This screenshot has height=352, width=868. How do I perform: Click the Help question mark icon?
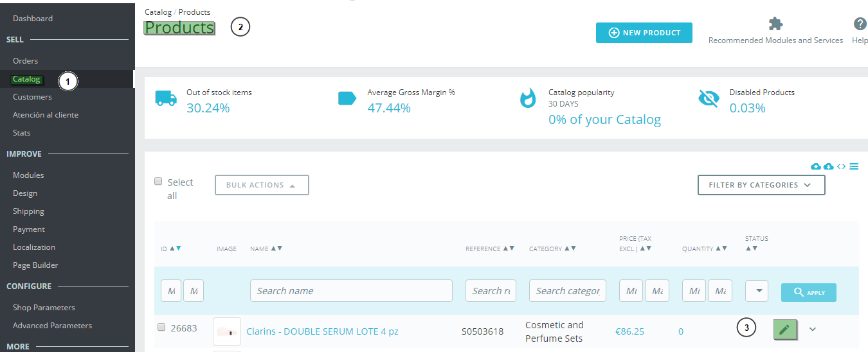[x=860, y=24]
